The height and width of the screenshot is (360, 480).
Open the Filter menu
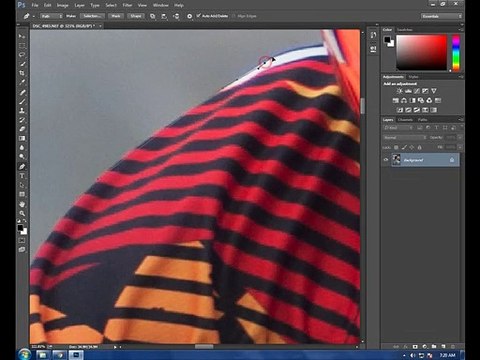[127, 5]
